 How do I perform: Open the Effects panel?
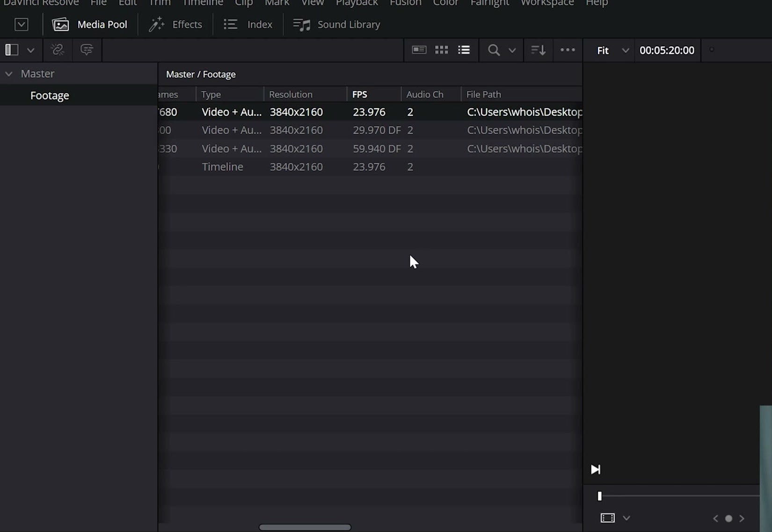click(x=175, y=24)
